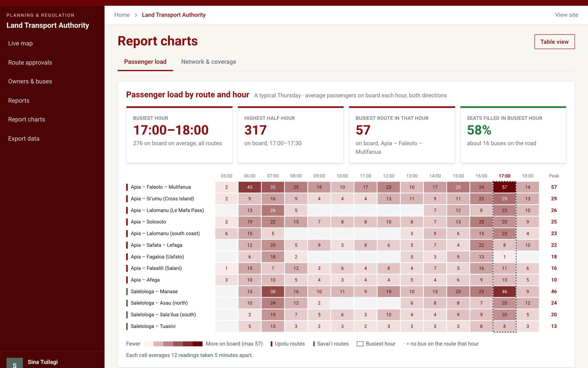Open Report charts sidebar item
The width and height of the screenshot is (588, 368).
[x=26, y=119]
